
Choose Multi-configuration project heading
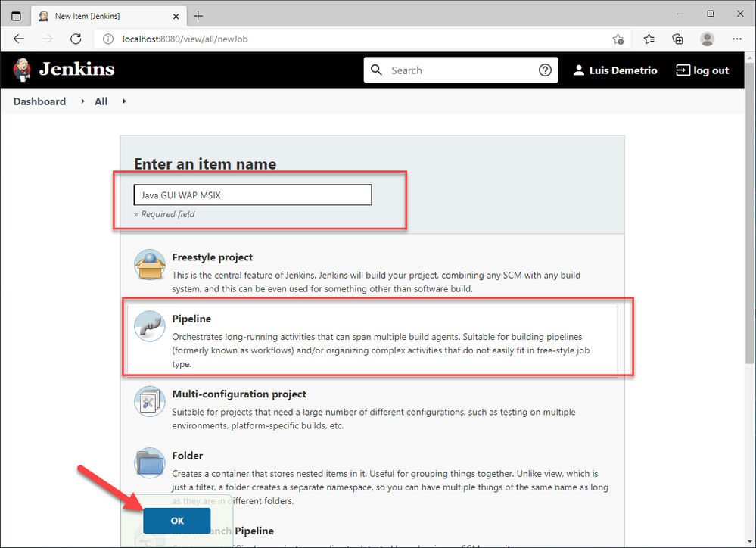click(239, 394)
